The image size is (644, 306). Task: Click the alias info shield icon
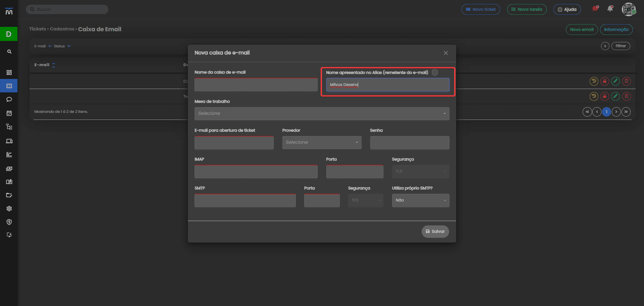[435, 73]
